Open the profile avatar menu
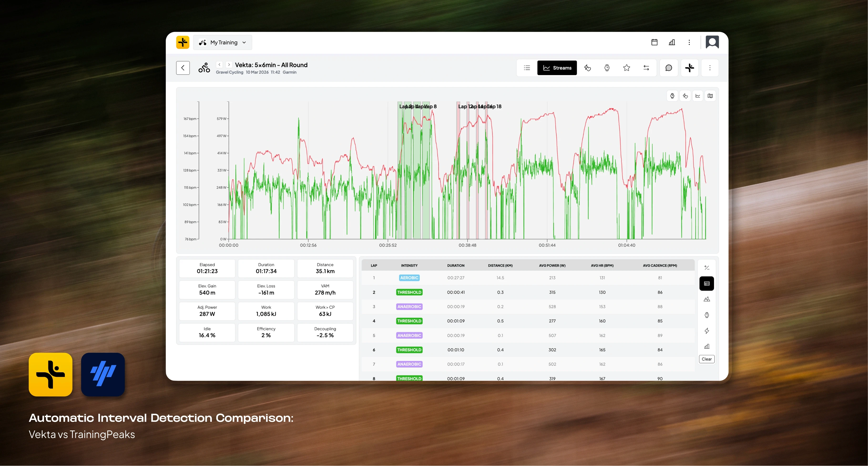 [712, 42]
